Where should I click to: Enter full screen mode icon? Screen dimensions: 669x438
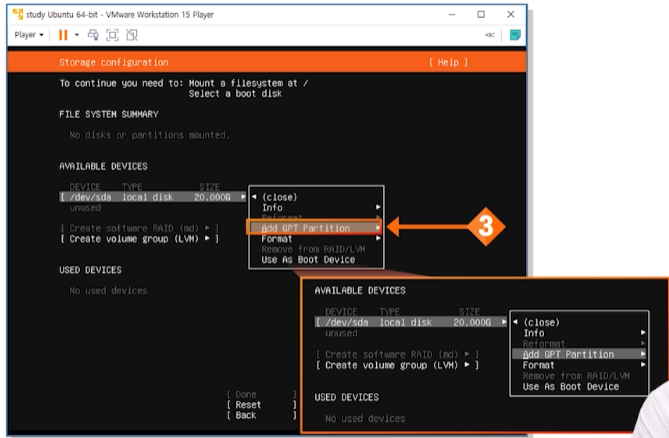click(112, 35)
